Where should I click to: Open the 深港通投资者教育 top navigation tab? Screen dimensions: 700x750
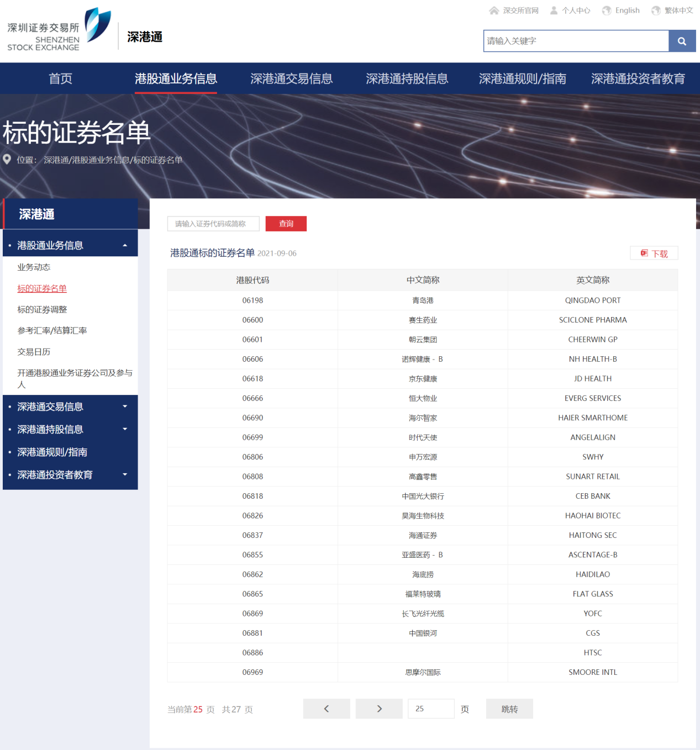tap(638, 78)
